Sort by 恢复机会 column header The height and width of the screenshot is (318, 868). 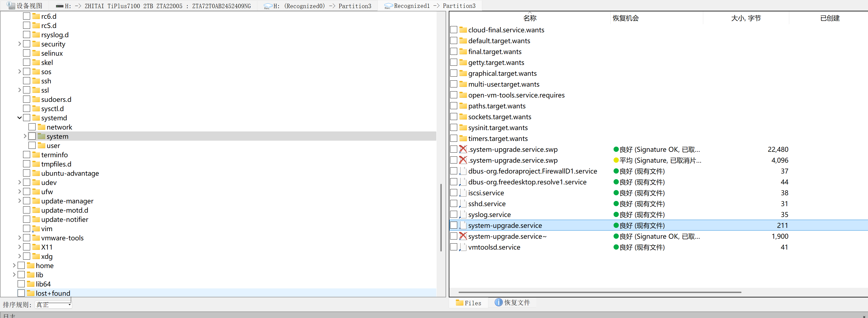625,18
